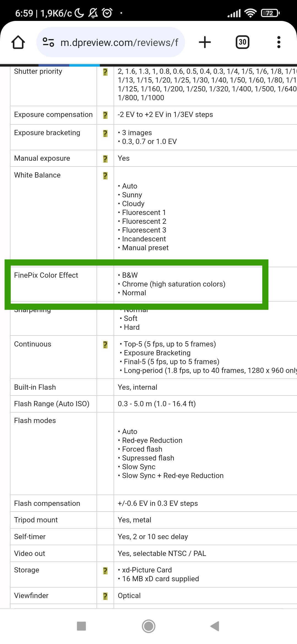Tap the browser home icon
Image resolution: width=297 pixels, height=644 pixels.
pos(18,42)
